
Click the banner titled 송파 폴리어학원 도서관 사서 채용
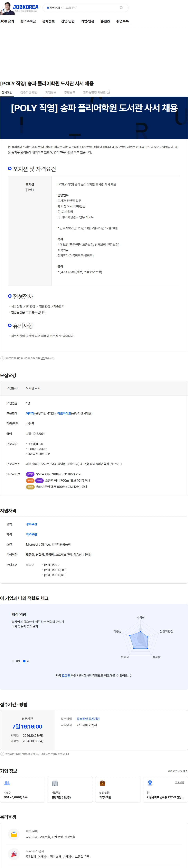point(94,118)
